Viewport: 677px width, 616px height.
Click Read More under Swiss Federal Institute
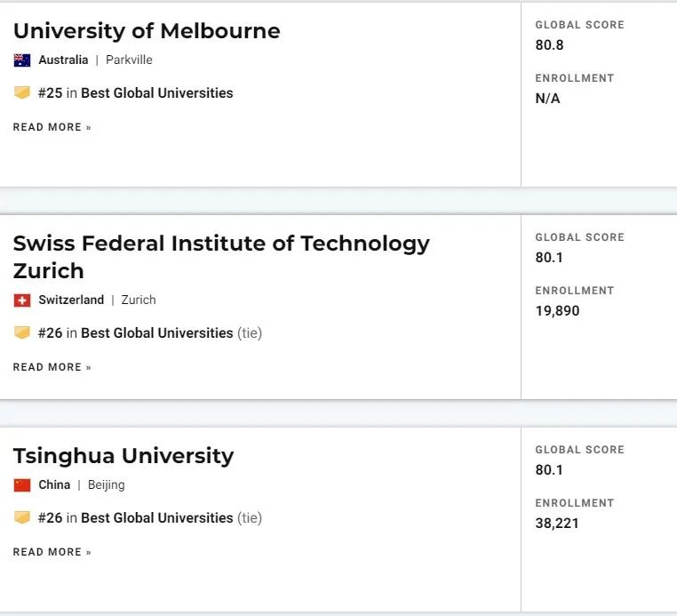[x=52, y=367]
